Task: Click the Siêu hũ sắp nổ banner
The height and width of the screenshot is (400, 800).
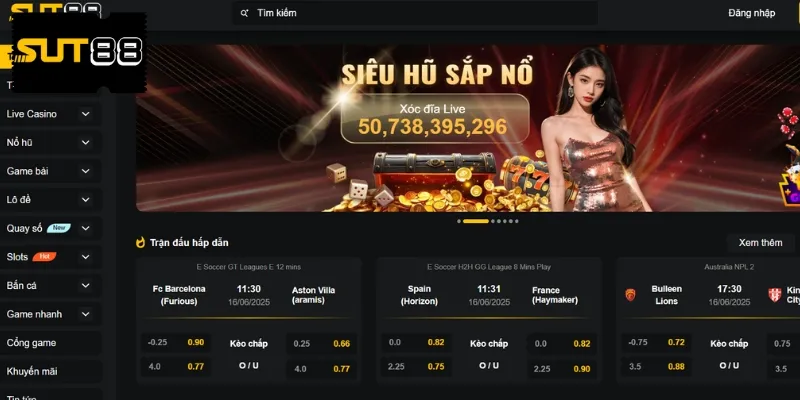Action: point(467,128)
